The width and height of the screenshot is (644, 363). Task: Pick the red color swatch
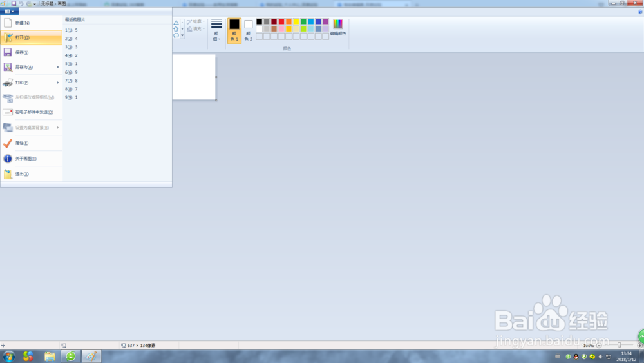pyautogui.click(x=281, y=21)
